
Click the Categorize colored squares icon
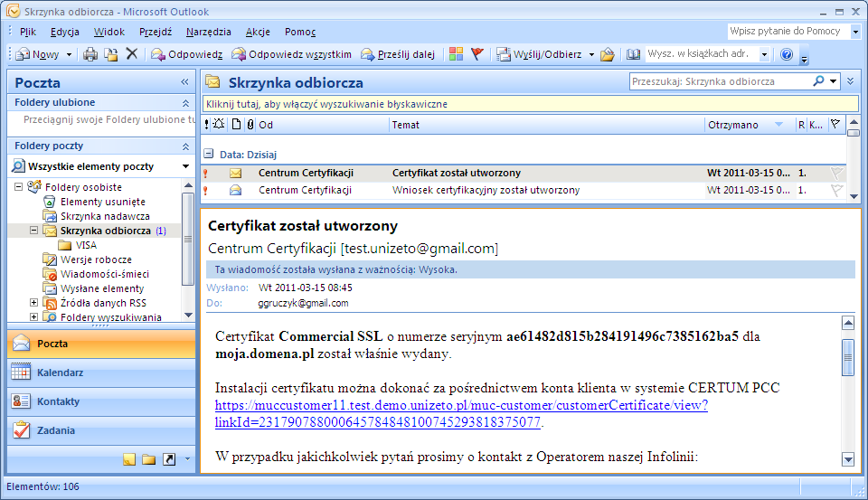456,53
